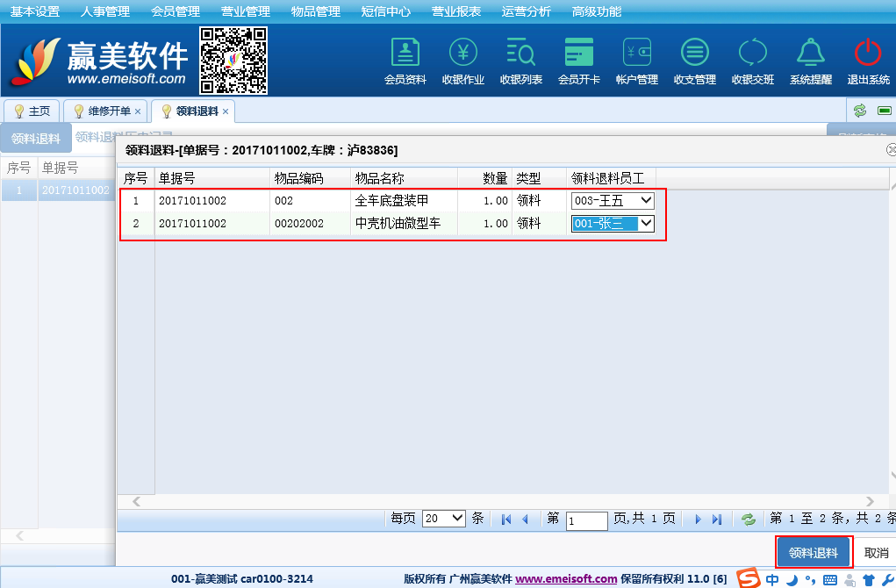Click the green refresh icon in pagination bar
The width and height of the screenshot is (896, 588).
(x=749, y=520)
